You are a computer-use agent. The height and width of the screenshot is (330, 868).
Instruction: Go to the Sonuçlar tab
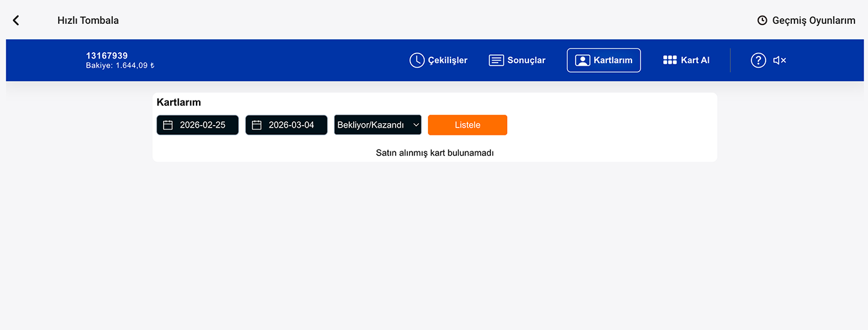click(x=526, y=61)
